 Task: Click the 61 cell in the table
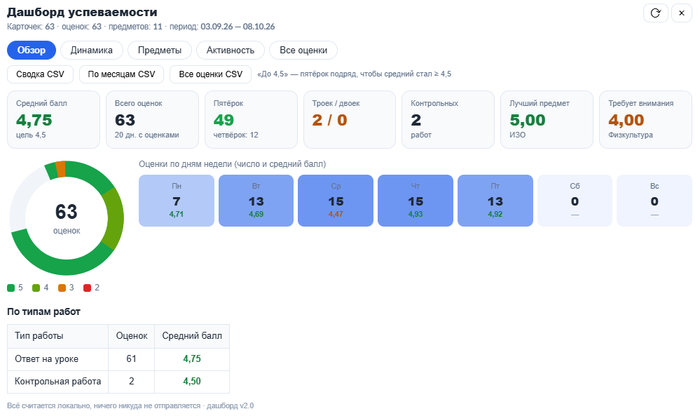coord(131,359)
